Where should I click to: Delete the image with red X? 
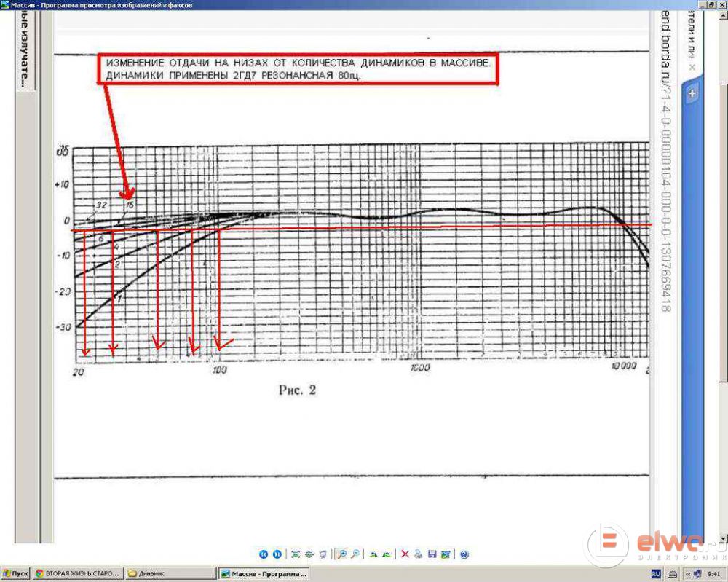[405, 554]
